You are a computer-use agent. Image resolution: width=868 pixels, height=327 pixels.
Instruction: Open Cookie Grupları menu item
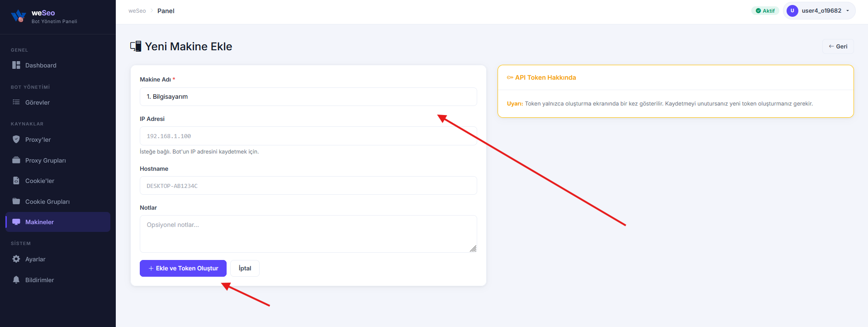[58, 202]
